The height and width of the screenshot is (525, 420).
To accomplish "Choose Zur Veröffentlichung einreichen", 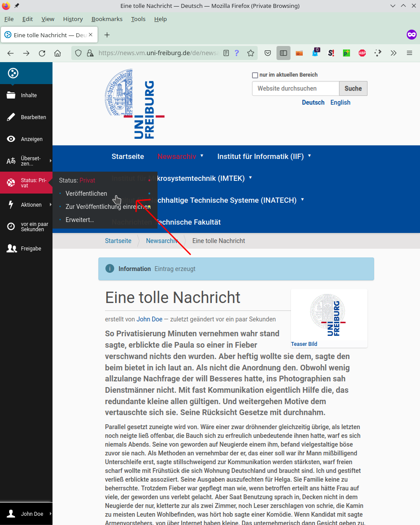I will click(x=108, y=207).
